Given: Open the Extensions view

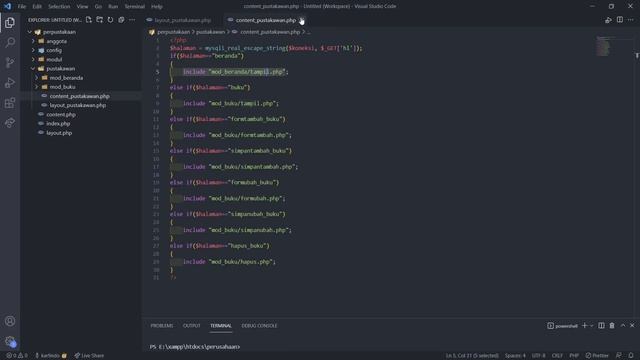Looking at the screenshot, I should coord(10,102).
